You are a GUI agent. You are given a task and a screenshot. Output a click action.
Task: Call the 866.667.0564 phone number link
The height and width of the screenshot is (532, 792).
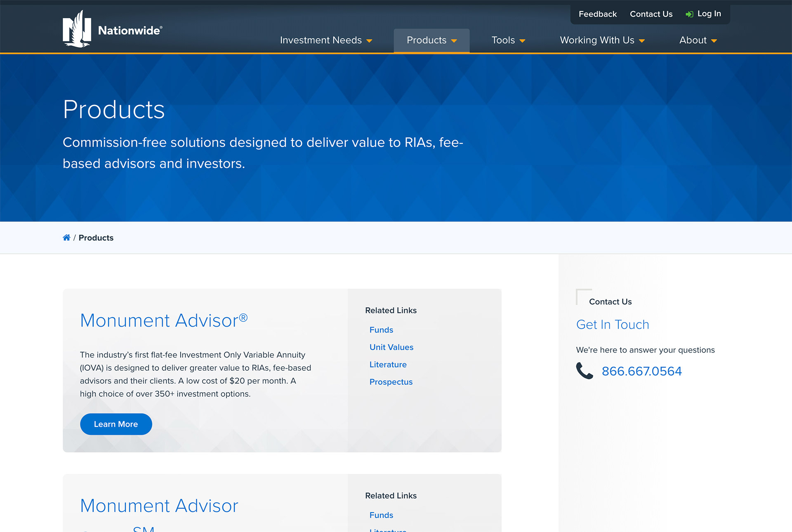pos(641,371)
